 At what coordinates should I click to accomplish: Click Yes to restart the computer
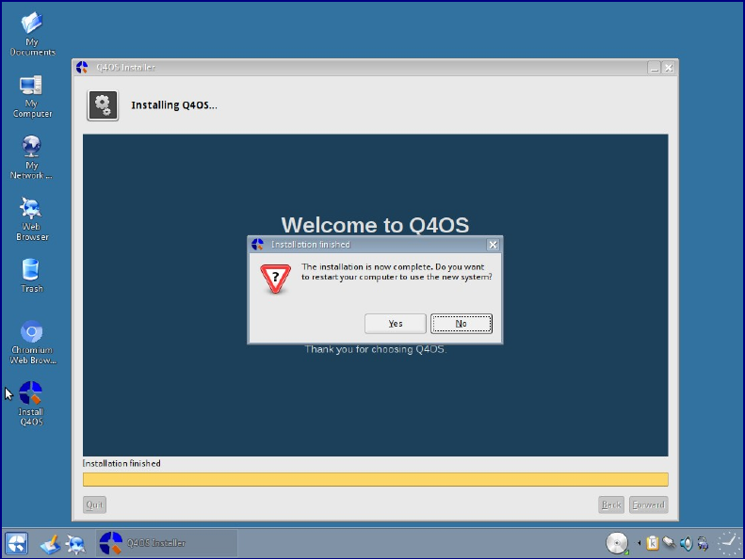coord(395,324)
